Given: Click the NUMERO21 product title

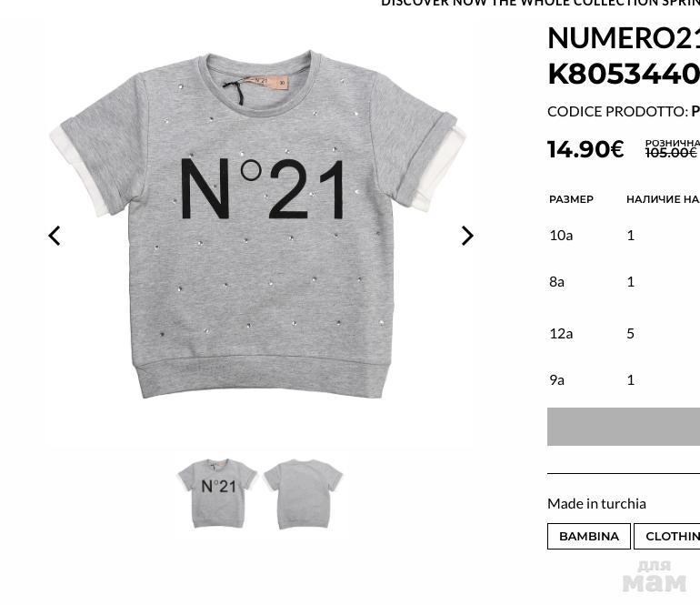Looking at the screenshot, I should pos(624,55).
